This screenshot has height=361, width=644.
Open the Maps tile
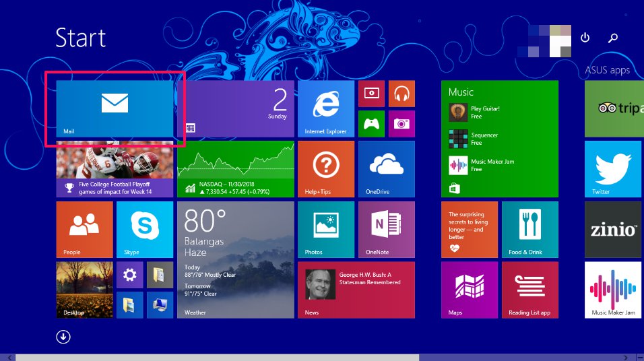(x=470, y=290)
